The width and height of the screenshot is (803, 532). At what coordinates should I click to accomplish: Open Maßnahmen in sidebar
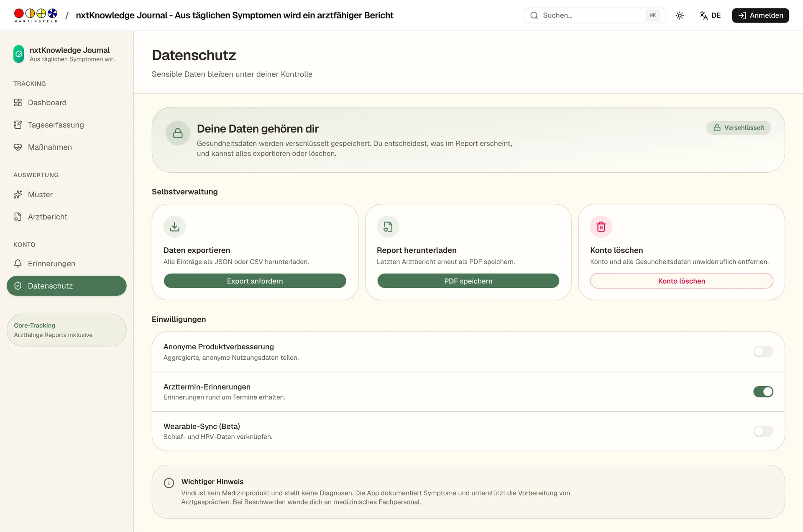(x=66, y=147)
